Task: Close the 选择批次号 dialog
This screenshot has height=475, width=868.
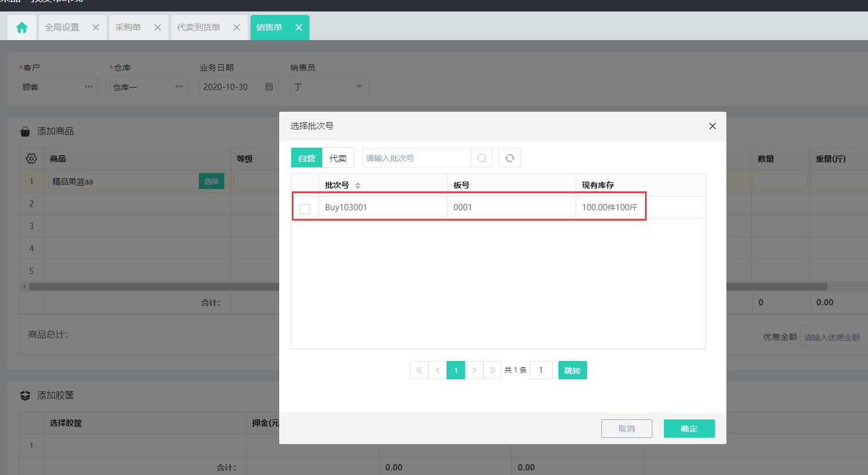Action: [x=713, y=126]
